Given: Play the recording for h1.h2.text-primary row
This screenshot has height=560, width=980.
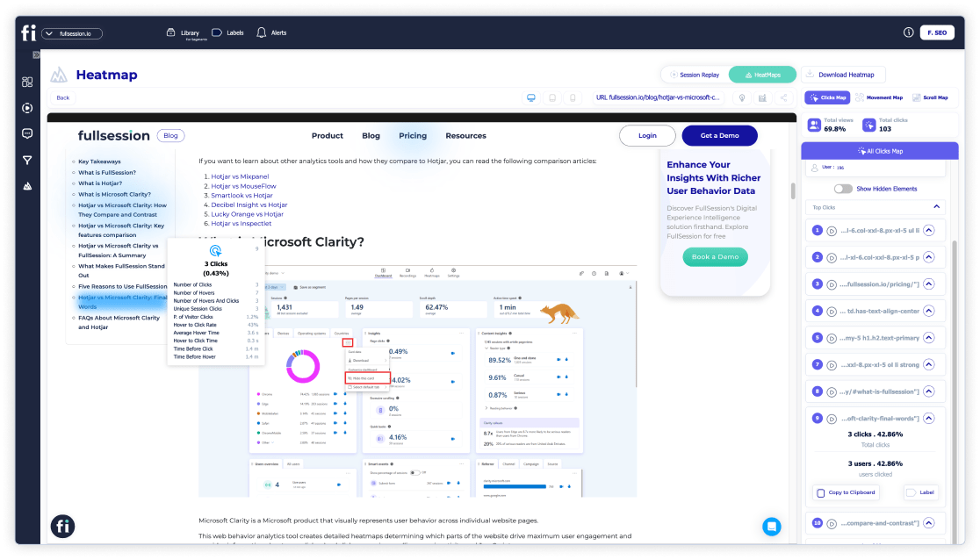Looking at the screenshot, I should (832, 339).
